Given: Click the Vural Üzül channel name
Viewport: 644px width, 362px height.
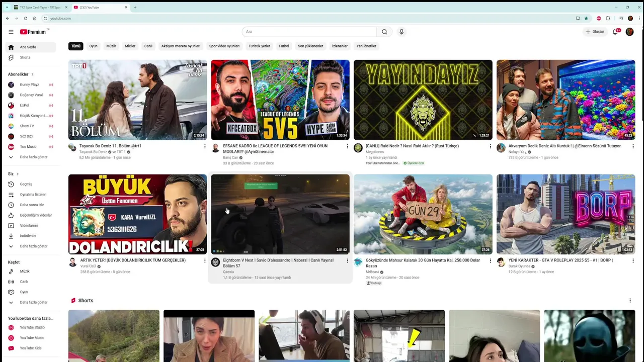Looking at the screenshot, I should [88, 266].
